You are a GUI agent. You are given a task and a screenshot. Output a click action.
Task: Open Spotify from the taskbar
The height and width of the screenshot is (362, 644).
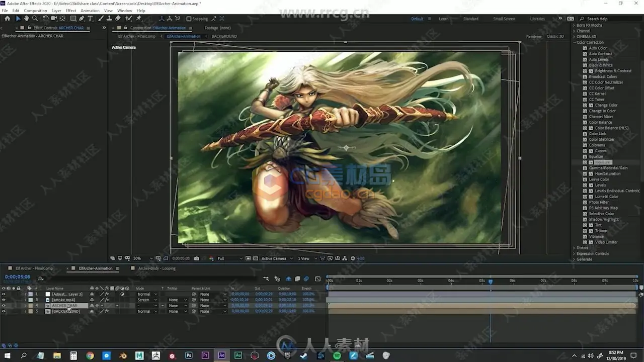(x=337, y=355)
